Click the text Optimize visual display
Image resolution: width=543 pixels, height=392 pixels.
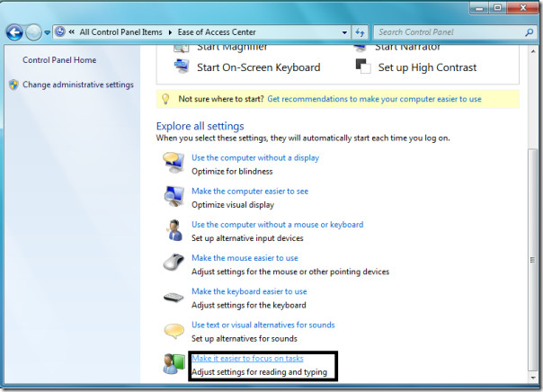tap(233, 205)
